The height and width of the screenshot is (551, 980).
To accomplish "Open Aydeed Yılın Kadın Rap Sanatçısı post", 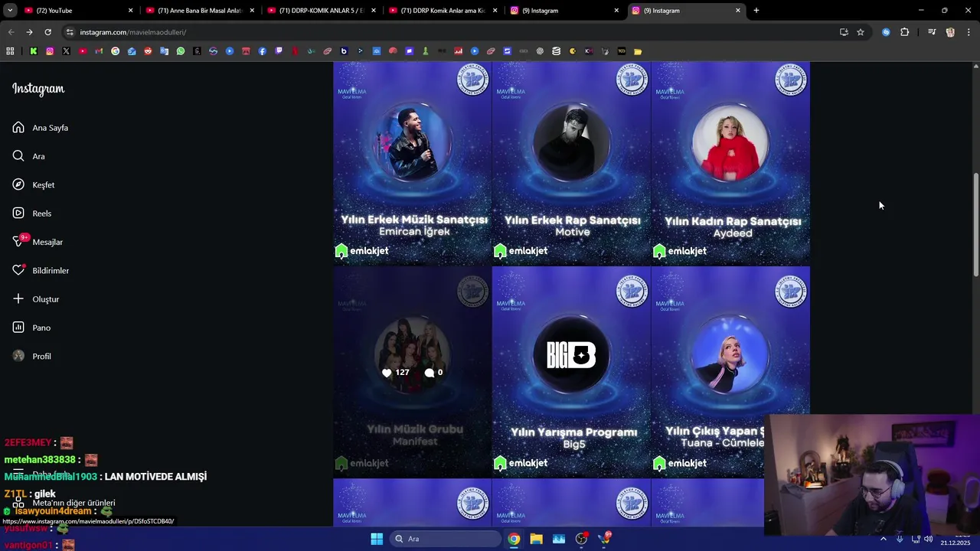I will [730, 163].
